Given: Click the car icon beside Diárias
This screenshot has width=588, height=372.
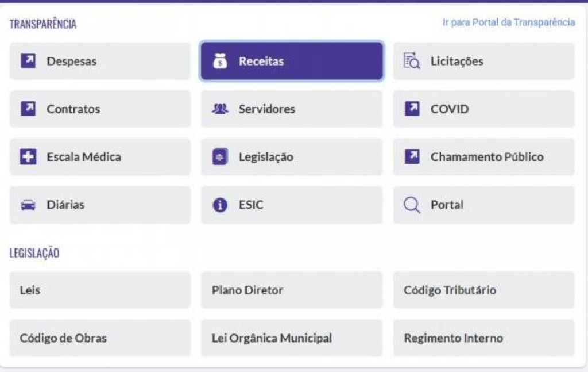Looking at the screenshot, I should coord(28,205).
